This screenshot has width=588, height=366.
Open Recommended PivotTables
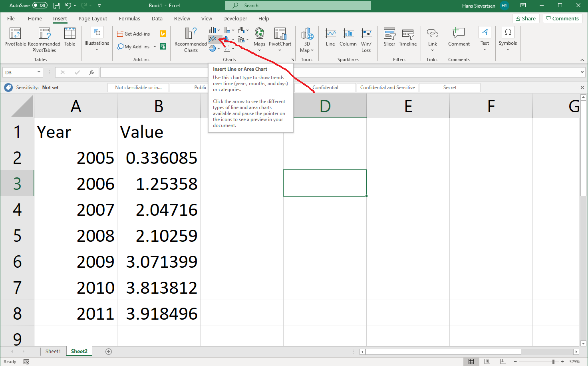(44, 40)
